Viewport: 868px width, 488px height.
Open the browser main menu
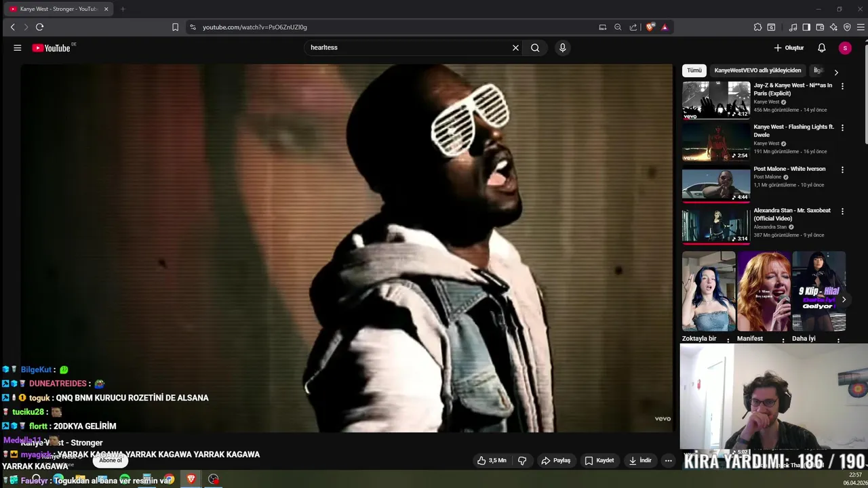(x=860, y=27)
